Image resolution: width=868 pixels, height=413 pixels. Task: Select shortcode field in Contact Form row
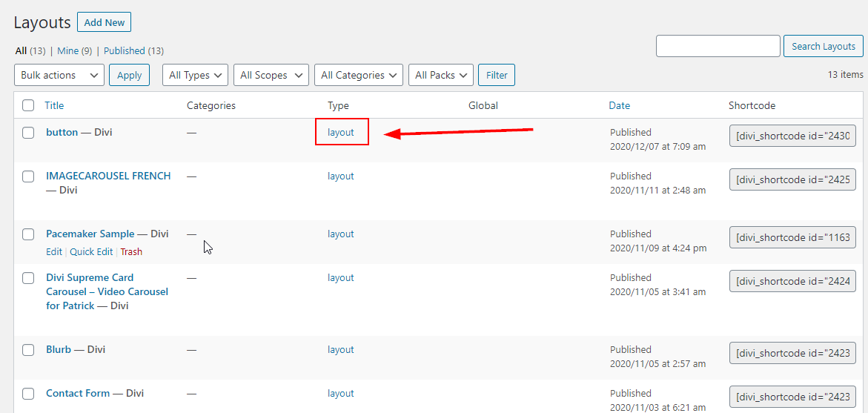pos(792,397)
